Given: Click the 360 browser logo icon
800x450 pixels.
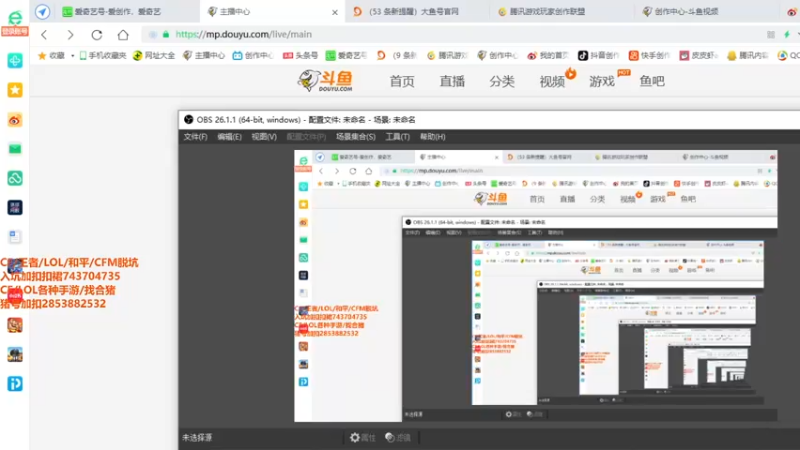Looking at the screenshot, I should click(x=15, y=18).
